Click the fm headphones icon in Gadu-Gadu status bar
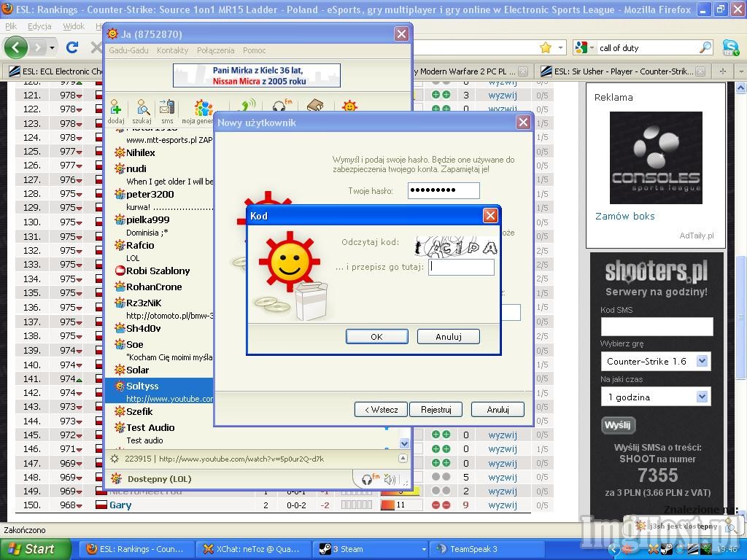This screenshot has height=560, width=747. [370, 478]
